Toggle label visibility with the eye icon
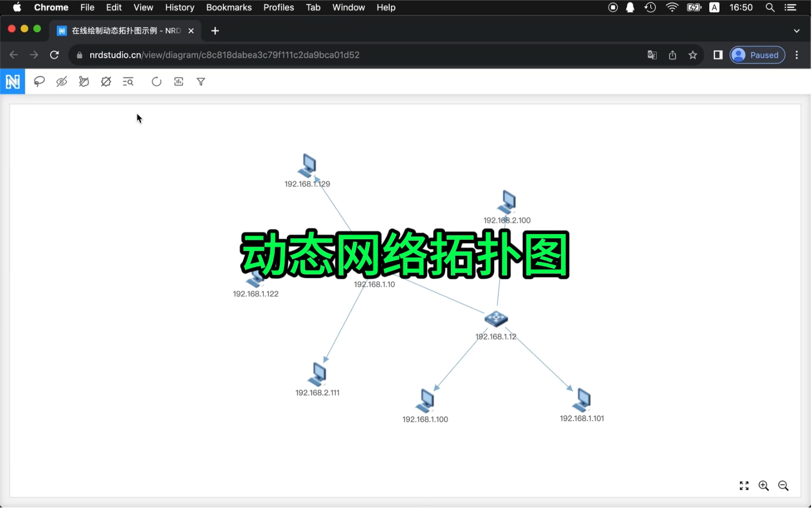Viewport: 812px width, 508px height. coord(62,81)
